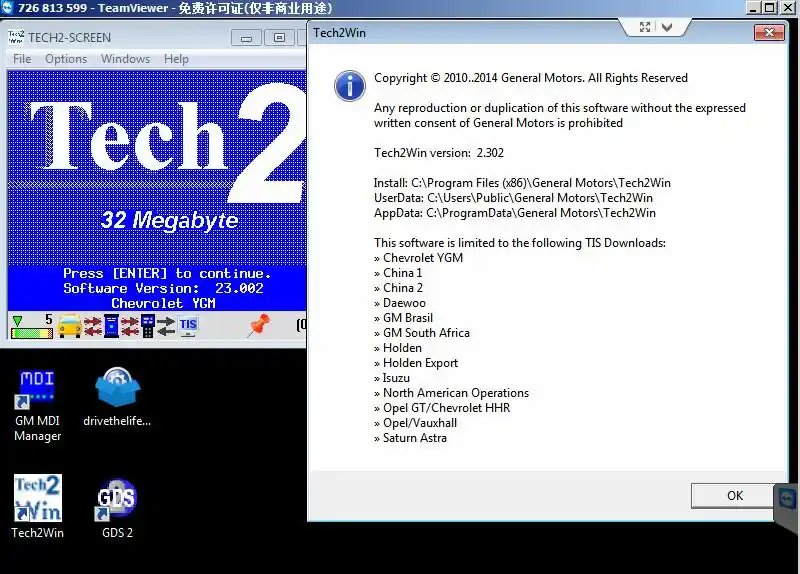Image resolution: width=800 pixels, height=574 pixels.
Task: Click '» GM Brasil' in the list
Action: click(x=404, y=318)
